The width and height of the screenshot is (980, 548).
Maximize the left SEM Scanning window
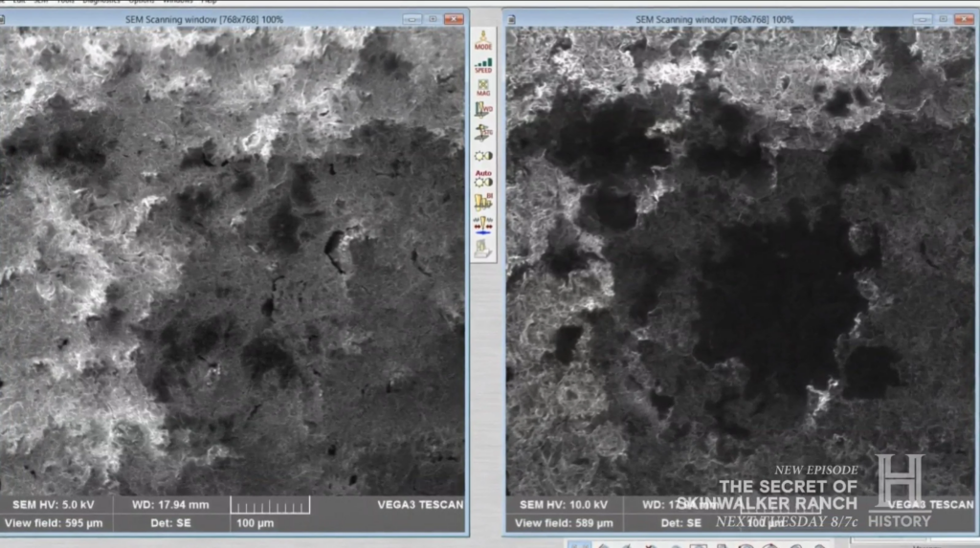tap(433, 19)
